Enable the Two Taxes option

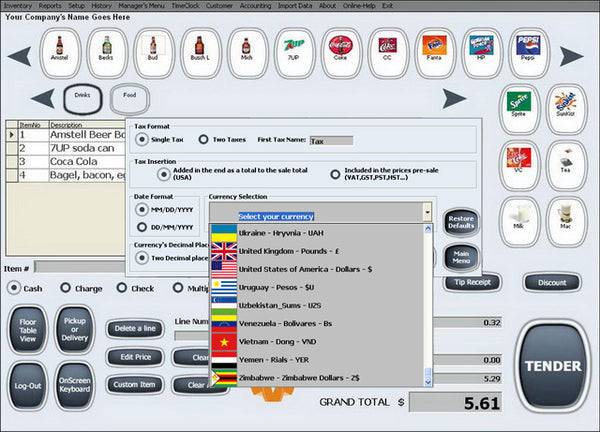coord(204,140)
